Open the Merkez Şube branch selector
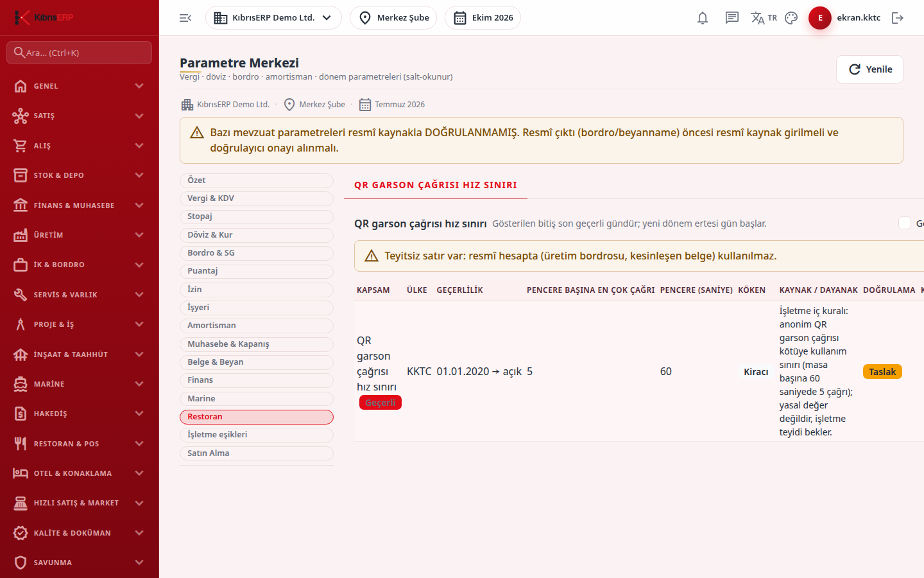The width and height of the screenshot is (924, 578). (393, 18)
